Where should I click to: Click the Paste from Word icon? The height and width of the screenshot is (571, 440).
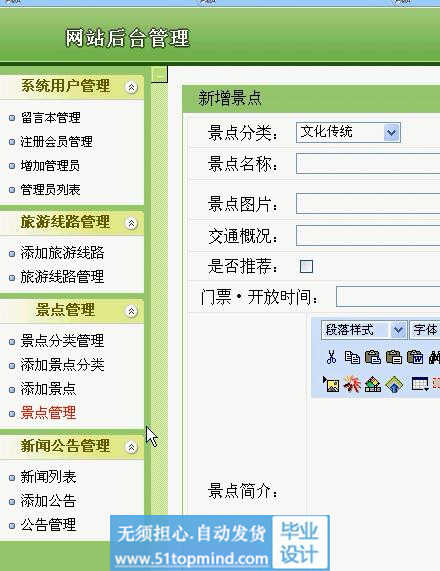pyautogui.click(x=415, y=357)
